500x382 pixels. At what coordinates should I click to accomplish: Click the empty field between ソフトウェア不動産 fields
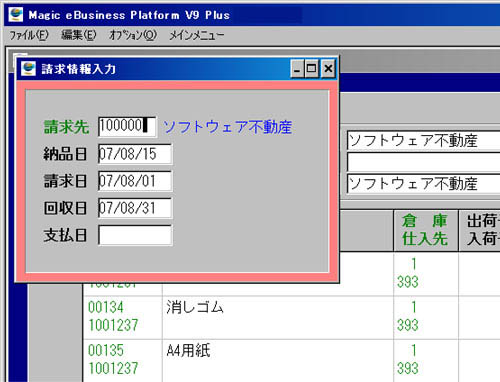pos(423,162)
